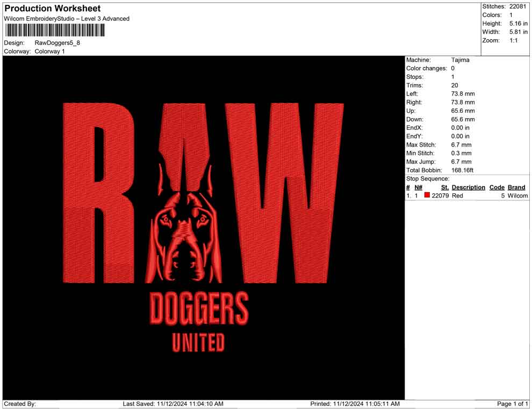Image resolution: width=532 pixels, height=409 pixels.
Task: Click the Total Bobbin value 168.16ft
Action: pos(462,170)
